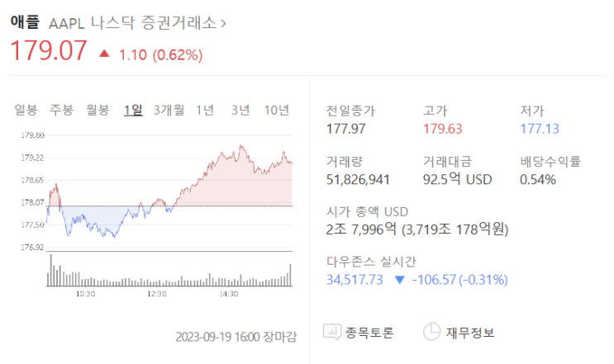Image resolution: width=614 pixels, height=364 pixels.
Task: Show the 1년 chart range
Action: (205, 110)
